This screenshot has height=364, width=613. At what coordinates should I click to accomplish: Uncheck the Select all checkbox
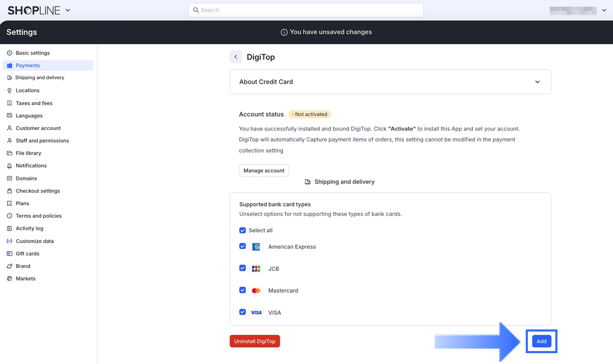pos(243,230)
